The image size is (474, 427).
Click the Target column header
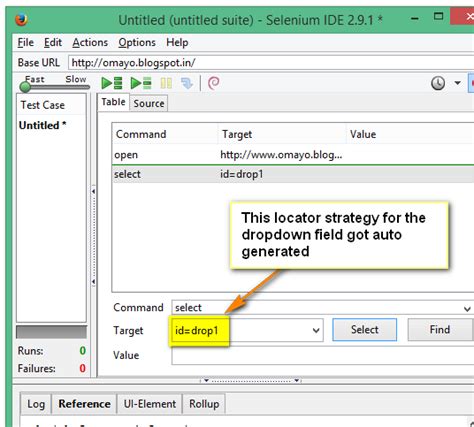(x=282, y=134)
